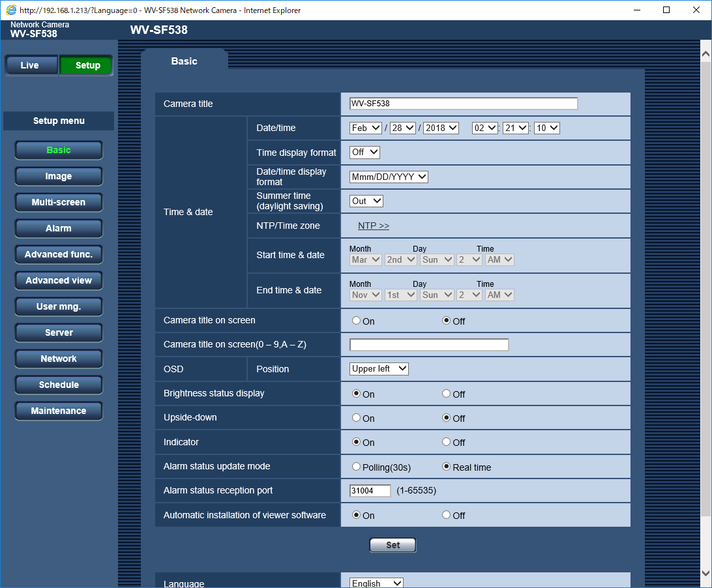Open the Language English dropdown
The height and width of the screenshot is (588, 712).
point(376,583)
